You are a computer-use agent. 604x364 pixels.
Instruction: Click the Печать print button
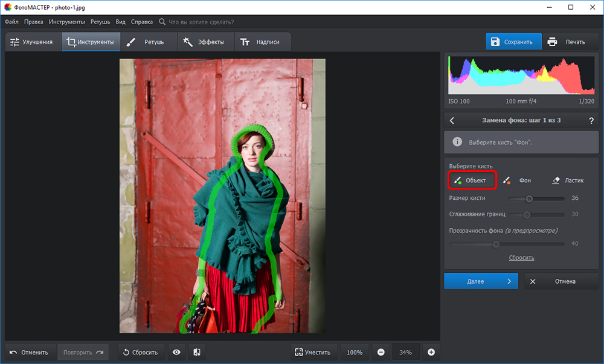(568, 42)
